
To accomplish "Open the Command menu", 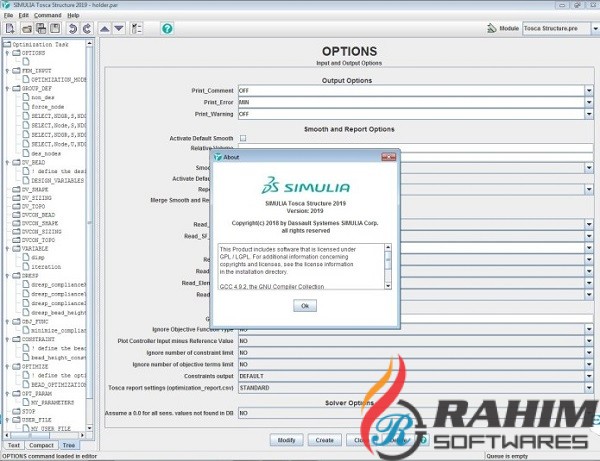I will tap(47, 15).
